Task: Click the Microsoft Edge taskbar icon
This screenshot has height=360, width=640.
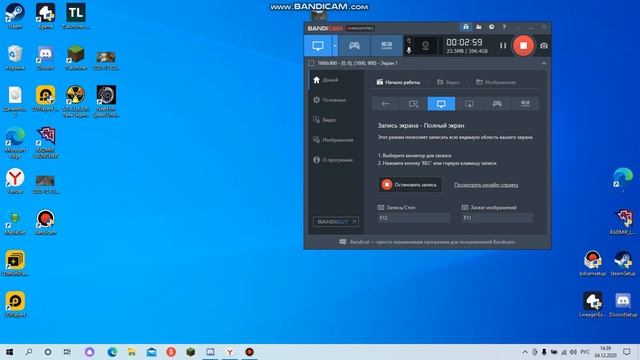Action: point(112,352)
